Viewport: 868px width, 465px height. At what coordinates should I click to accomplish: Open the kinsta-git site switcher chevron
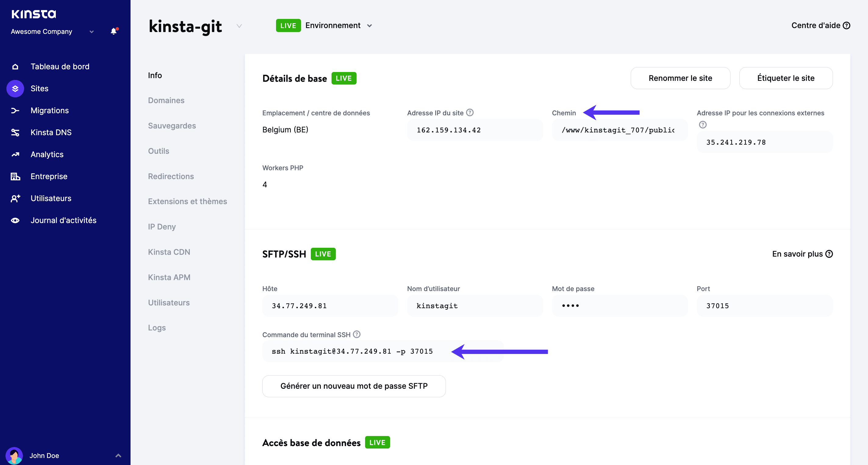tap(239, 26)
